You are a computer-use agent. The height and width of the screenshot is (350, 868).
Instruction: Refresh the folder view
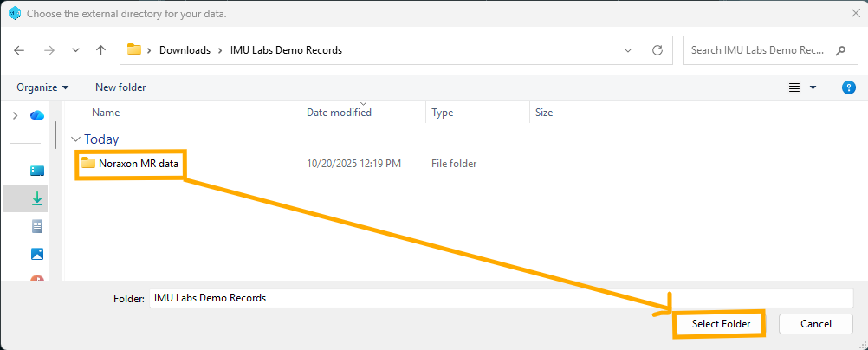click(x=657, y=50)
